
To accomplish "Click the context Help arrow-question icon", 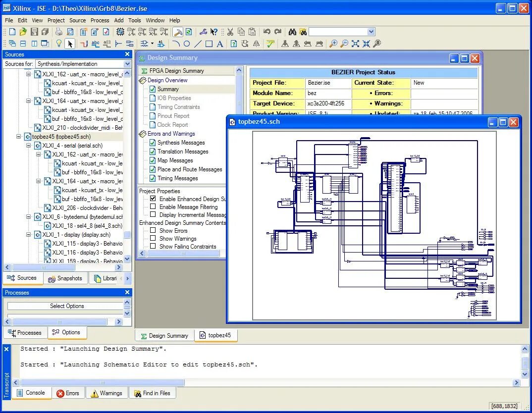I will (x=214, y=32).
